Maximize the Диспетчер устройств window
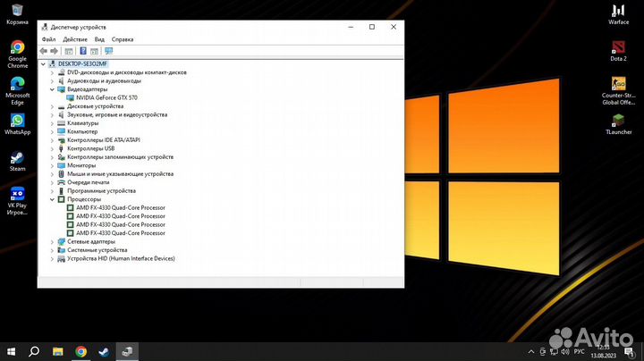 tap(372, 27)
